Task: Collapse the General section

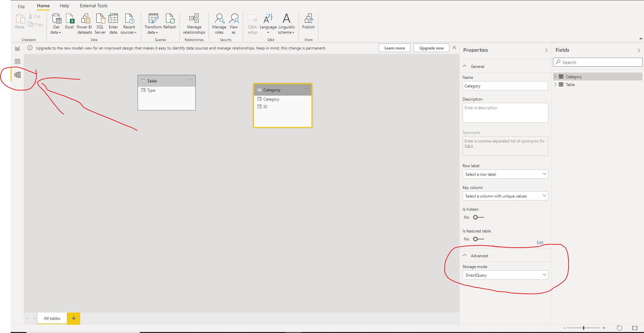Action: click(x=465, y=66)
